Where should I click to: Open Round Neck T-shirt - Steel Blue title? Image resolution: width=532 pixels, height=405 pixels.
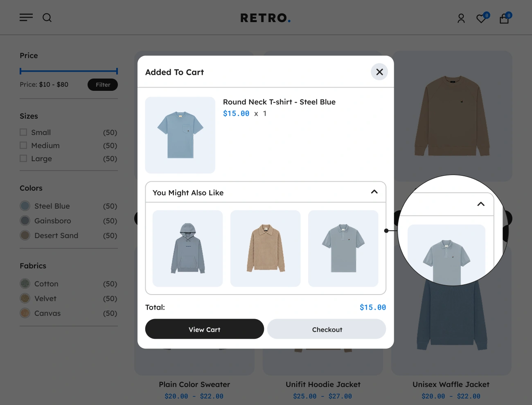point(279,102)
